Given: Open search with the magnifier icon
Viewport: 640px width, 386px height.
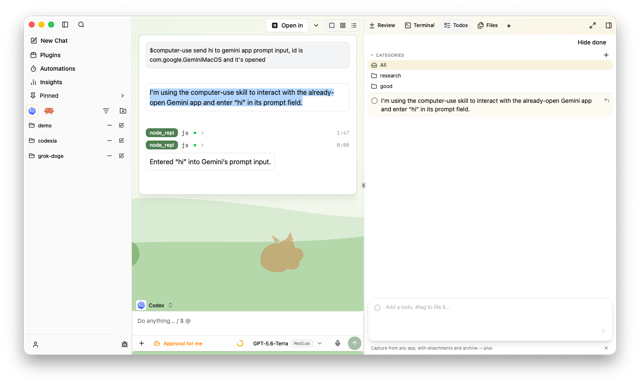Looking at the screenshot, I should (x=81, y=24).
